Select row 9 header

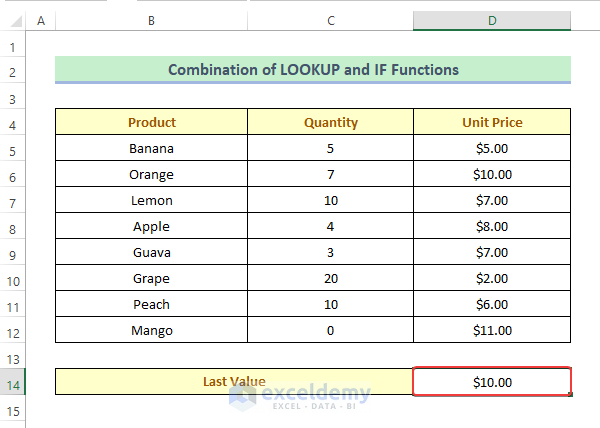13,253
